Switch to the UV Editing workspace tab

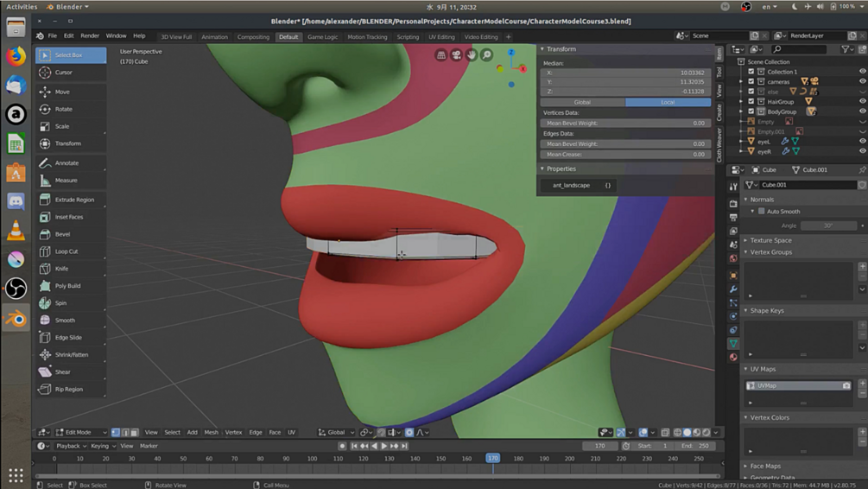tap(441, 37)
